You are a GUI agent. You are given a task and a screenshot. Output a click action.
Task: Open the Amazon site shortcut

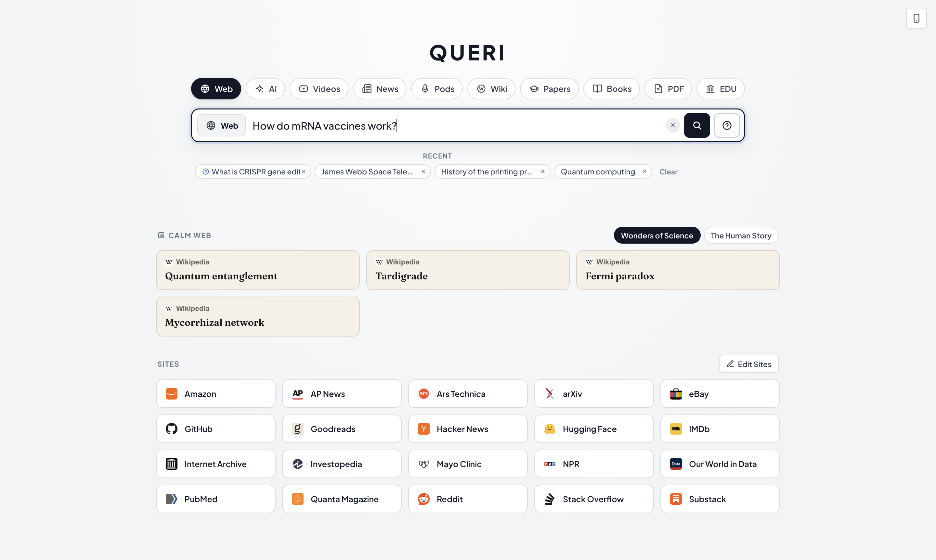click(215, 394)
